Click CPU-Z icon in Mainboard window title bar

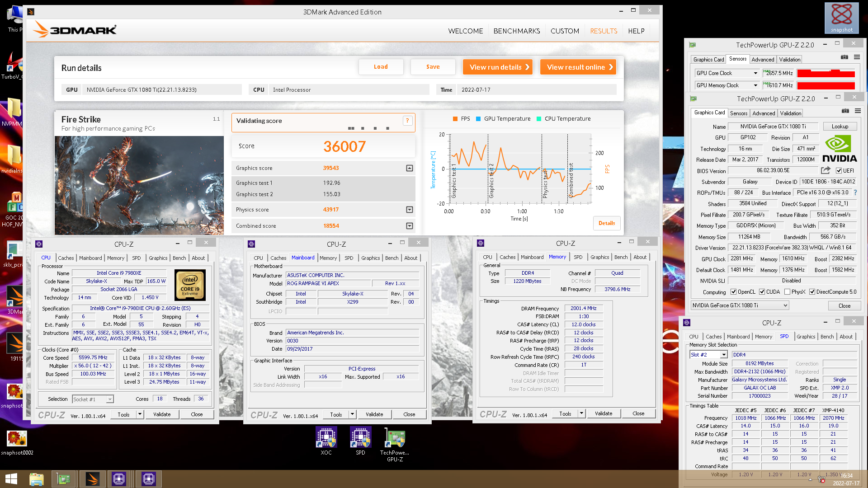tap(251, 244)
